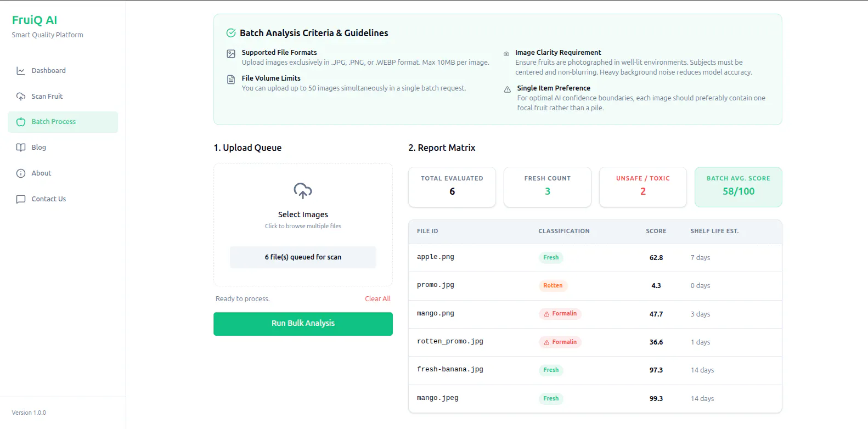
Task: Click the Unsafe / Toxic stat card
Action: point(642,187)
